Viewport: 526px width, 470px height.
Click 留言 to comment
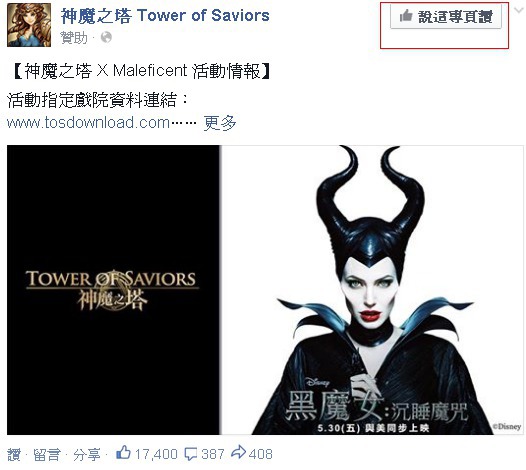point(47,455)
